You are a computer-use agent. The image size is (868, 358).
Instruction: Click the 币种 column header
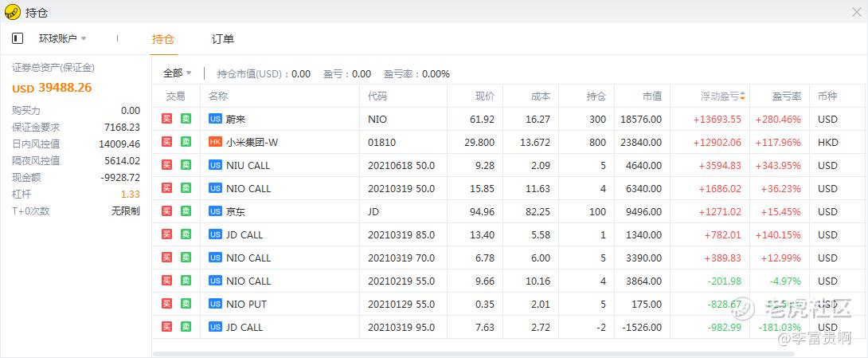[x=827, y=96]
